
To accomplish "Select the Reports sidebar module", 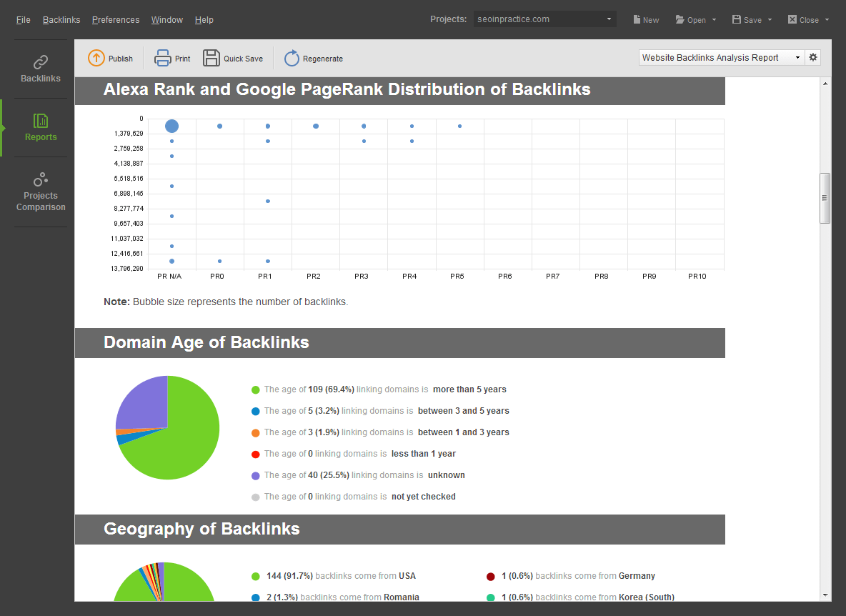I will click(x=41, y=128).
